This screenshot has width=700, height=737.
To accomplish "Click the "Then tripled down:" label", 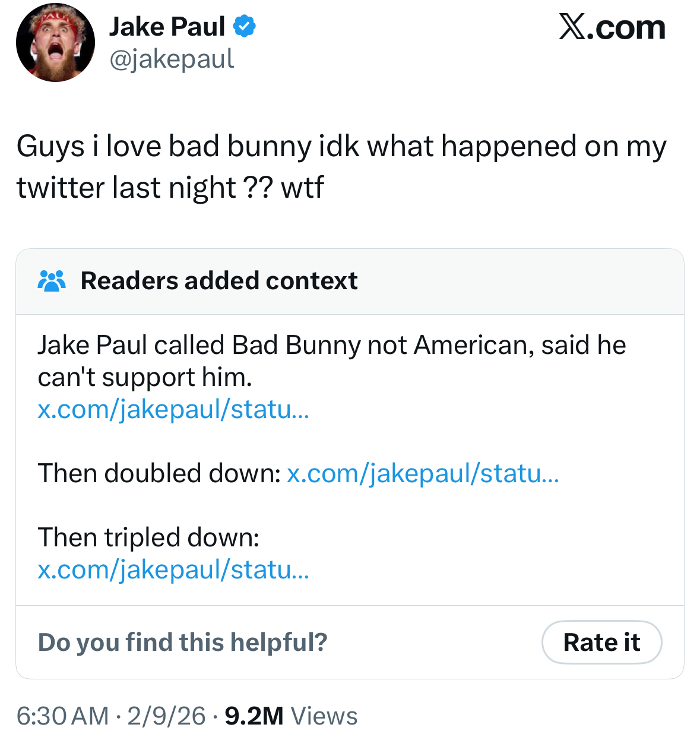I will [x=148, y=537].
